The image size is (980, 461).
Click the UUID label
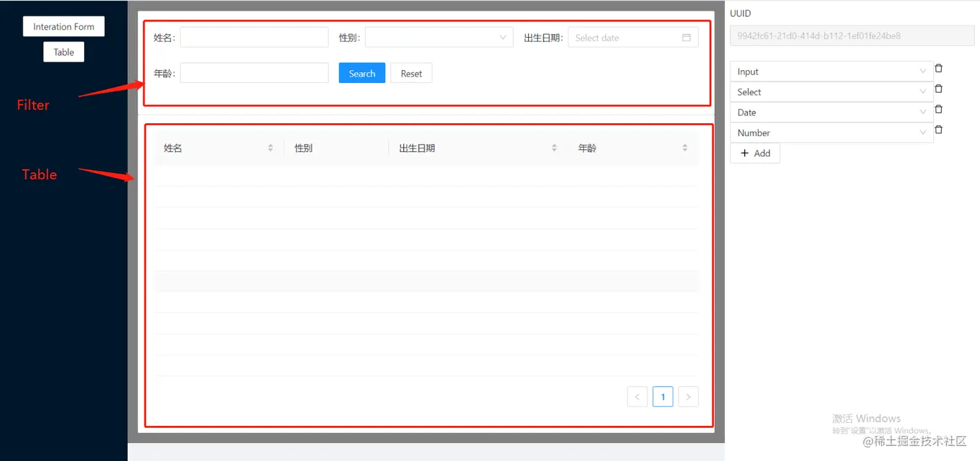(x=741, y=13)
